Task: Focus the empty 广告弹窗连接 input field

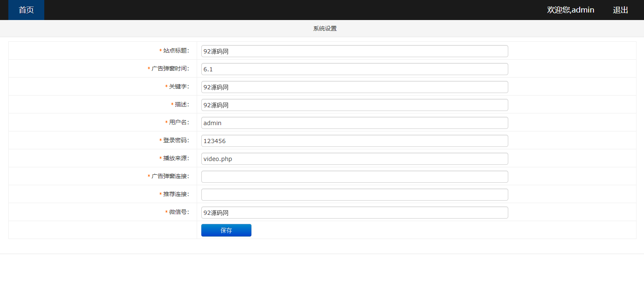Action: 355,177
